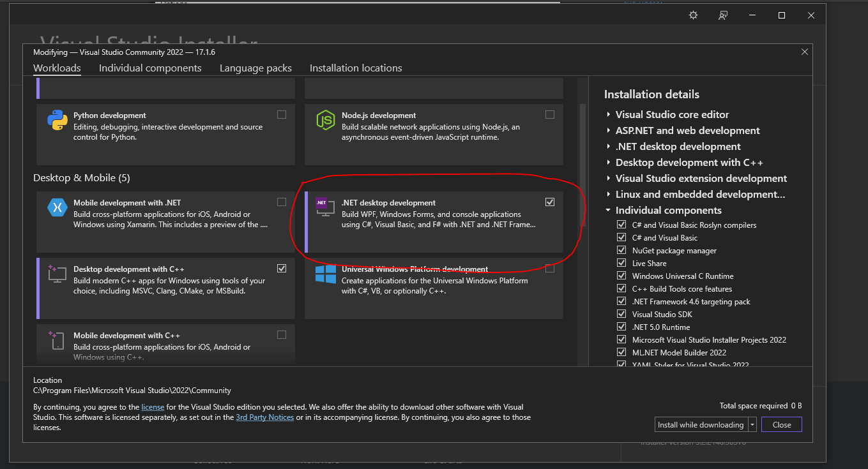Uncheck C# and Visual Basic Roslyn compilers
The width and height of the screenshot is (868, 469).
(x=621, y=225)
